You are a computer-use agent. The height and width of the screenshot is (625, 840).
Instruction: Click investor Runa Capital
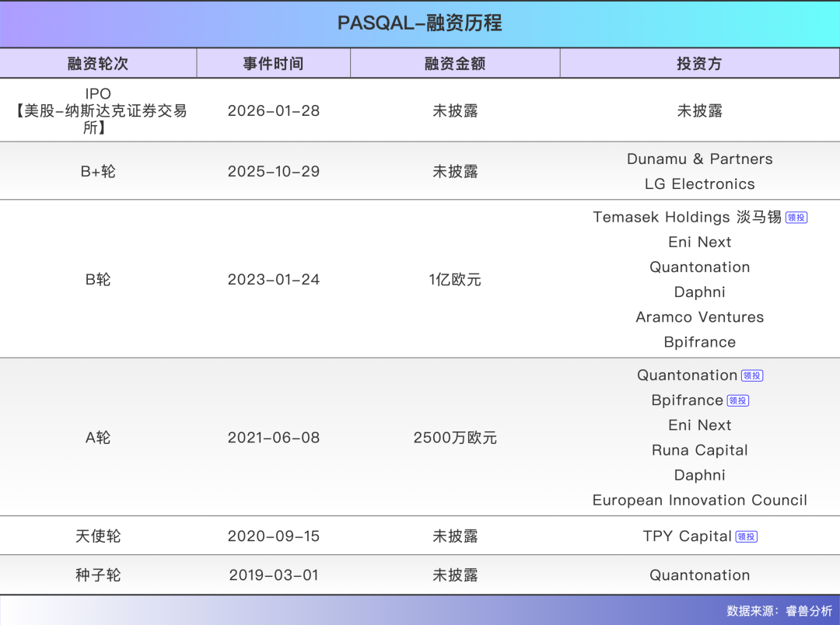700,450
